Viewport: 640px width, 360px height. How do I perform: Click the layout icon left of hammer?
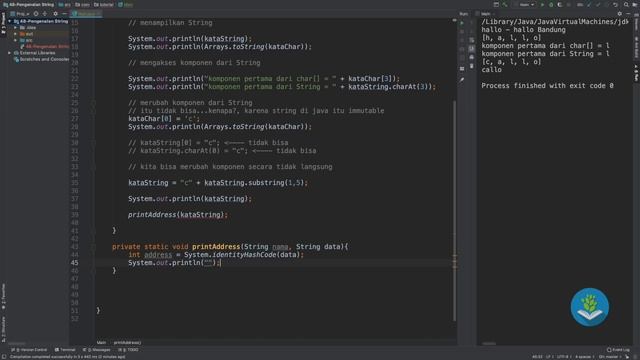click(x=496, y=5)
